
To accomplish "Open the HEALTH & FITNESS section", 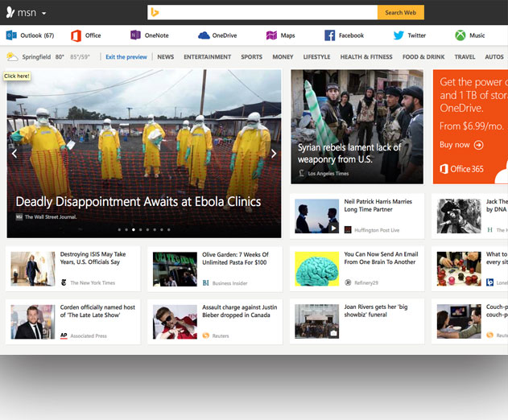I will point(366,56).
